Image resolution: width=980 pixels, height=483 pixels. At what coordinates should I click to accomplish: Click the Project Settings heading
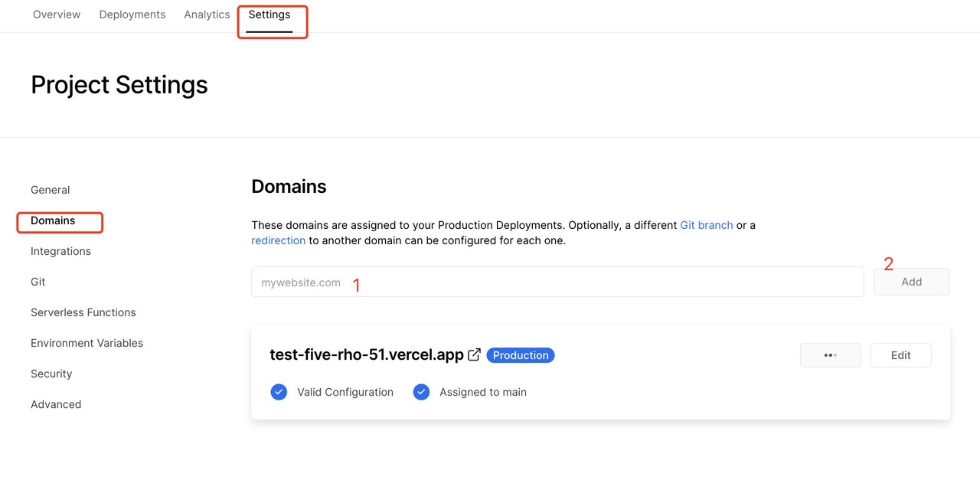119,84
